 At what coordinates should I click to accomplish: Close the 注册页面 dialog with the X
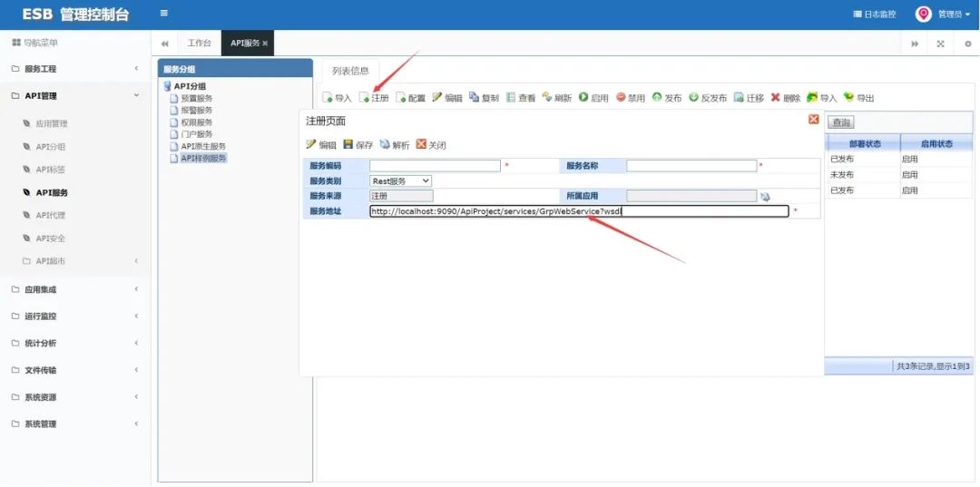[x=814, y=119]
